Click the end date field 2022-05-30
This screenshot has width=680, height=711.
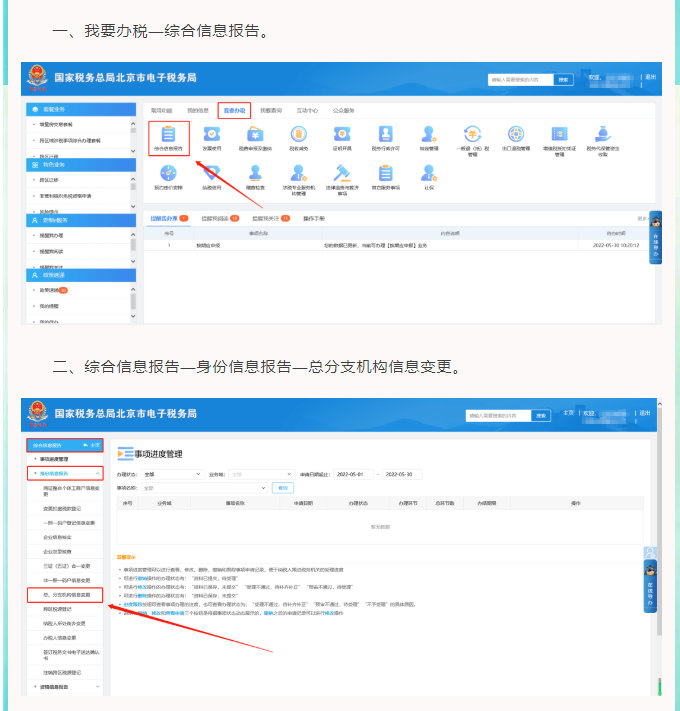[x=402, y=474]
